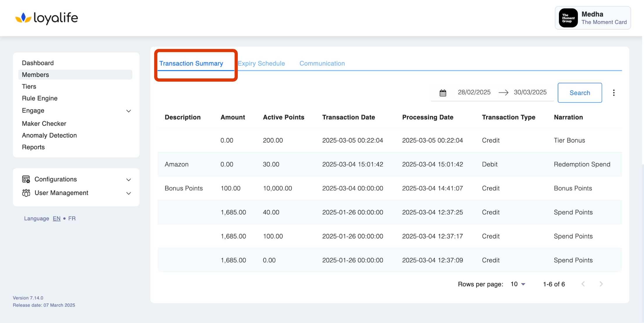Click the User Management people icon
The image size is (644, 323).
[x=26, y=193]
